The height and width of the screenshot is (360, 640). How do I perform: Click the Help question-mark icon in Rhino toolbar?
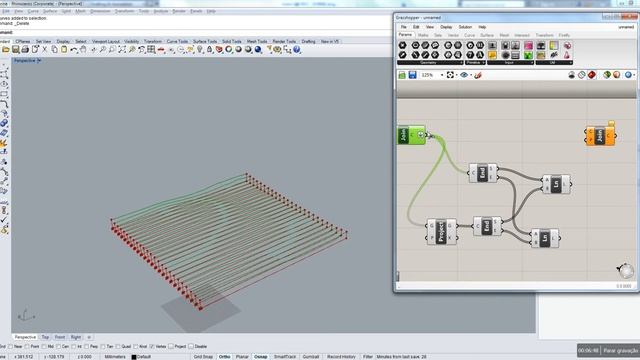point(297,50)
